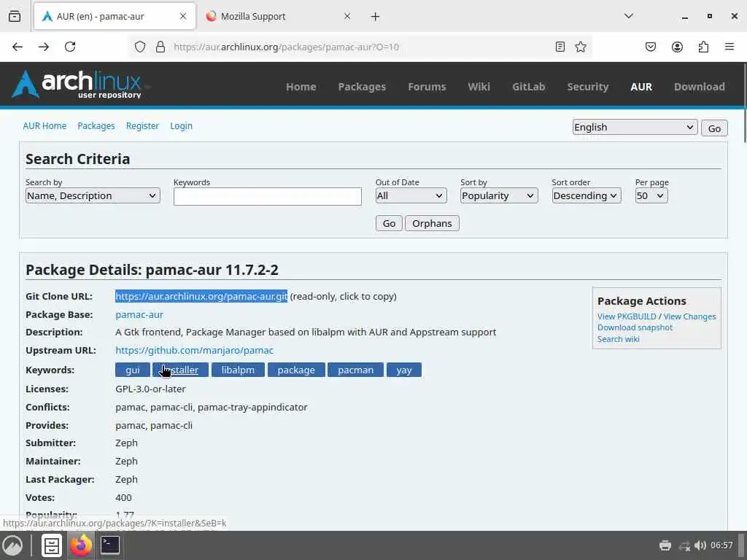Open the network tray icon
Image resolution: width=747 pixels, height=560 pixels.
[x=684, y=545]
